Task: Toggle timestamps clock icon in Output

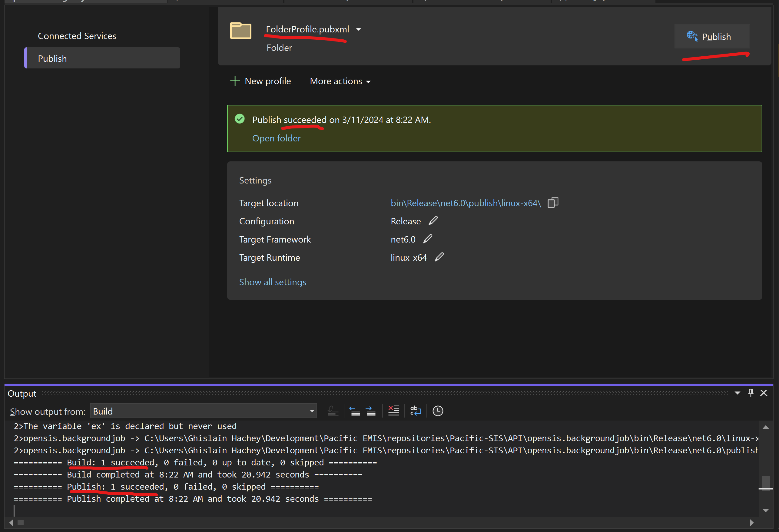Action: 437,411
